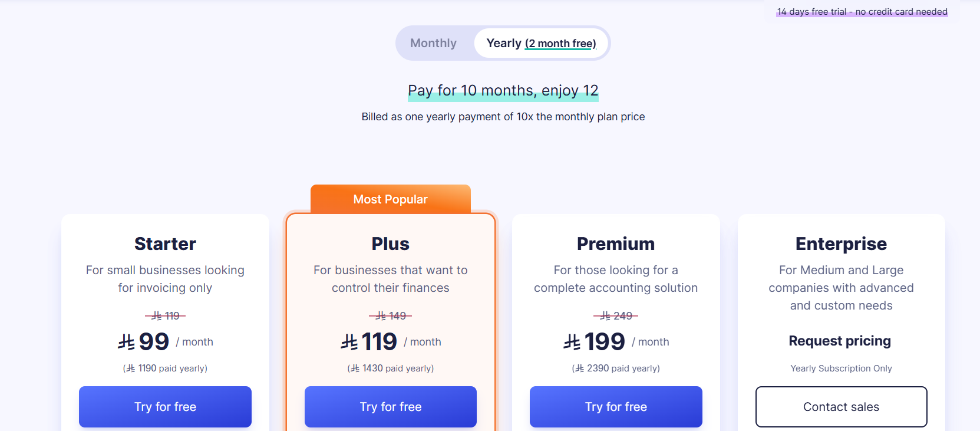Image resolution: width=980 pixels, height=431 pixels.
Task: Click the crossed-out 119 Starter price
Action: point(166,316)
